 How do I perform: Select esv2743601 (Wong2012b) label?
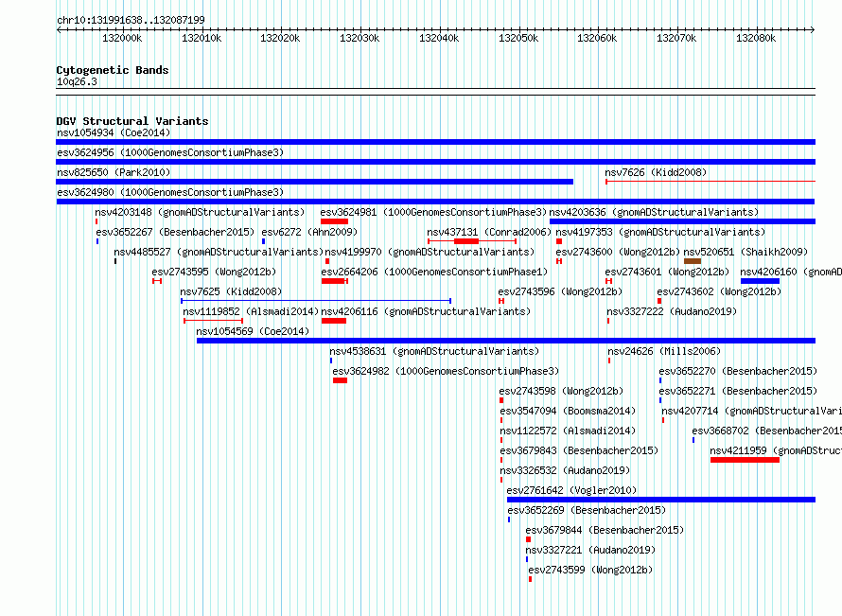(x=667, y=272)
